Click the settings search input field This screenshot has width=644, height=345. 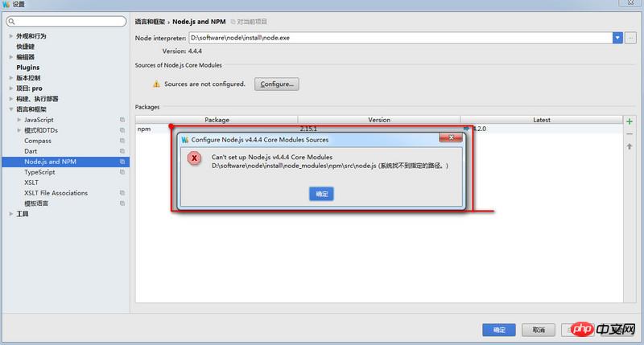click(66, 22)
